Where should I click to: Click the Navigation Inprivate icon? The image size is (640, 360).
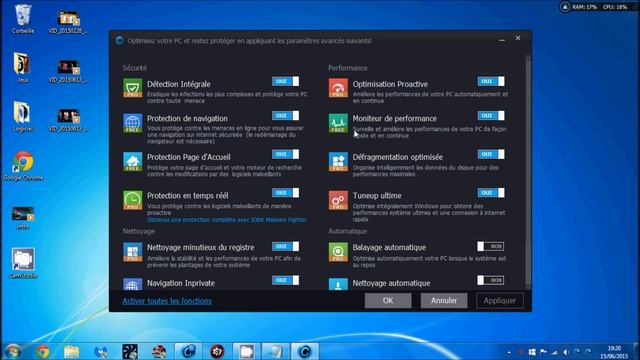tap(133, 284)
